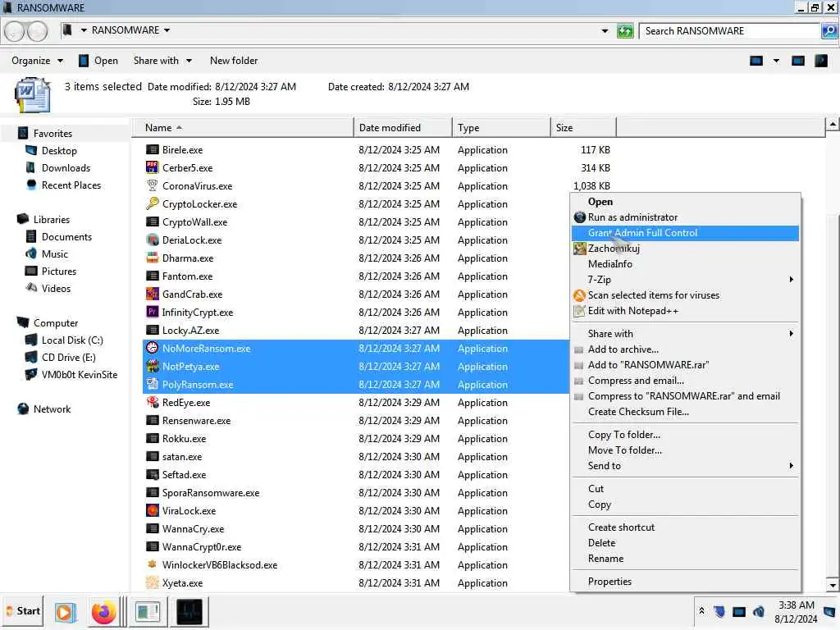The image size is (840, 630).
Task: Sort files by Name column
Action: (243, 127)
